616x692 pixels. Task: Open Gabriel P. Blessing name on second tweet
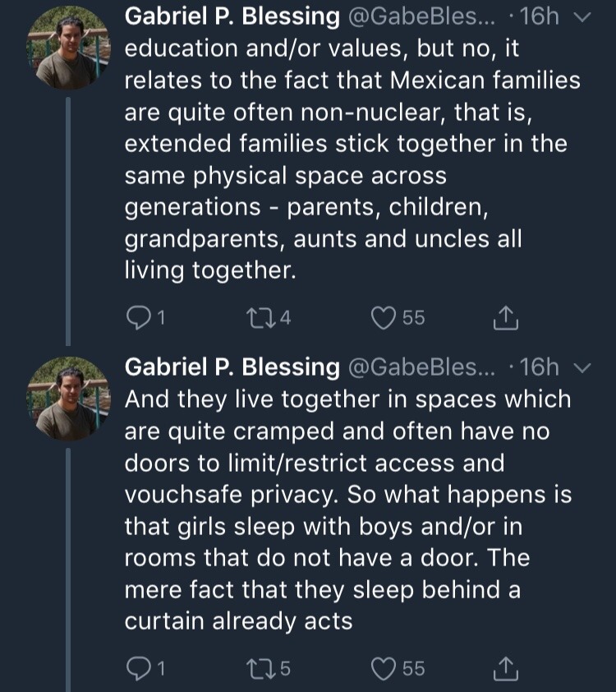click(x=232, y=367)
